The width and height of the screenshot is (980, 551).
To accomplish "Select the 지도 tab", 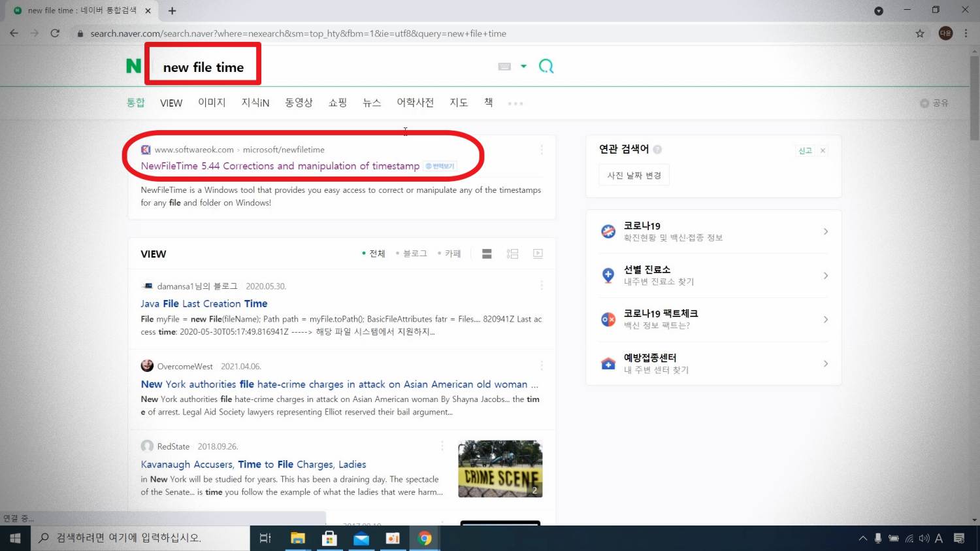I will [459, 103].
